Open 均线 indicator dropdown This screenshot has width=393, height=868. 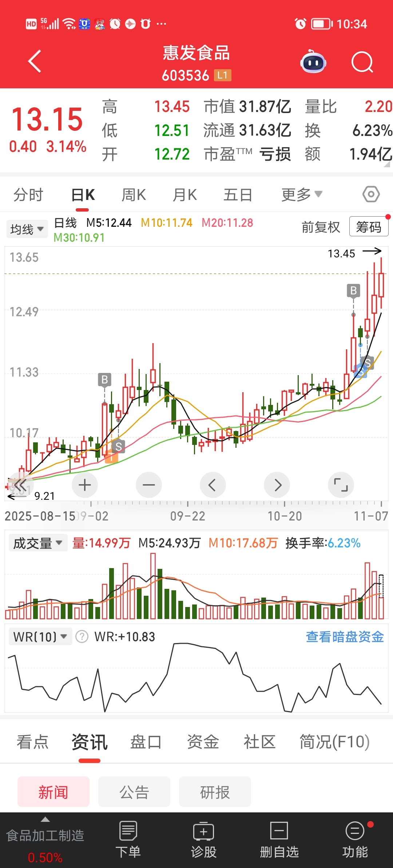[27, 229]
